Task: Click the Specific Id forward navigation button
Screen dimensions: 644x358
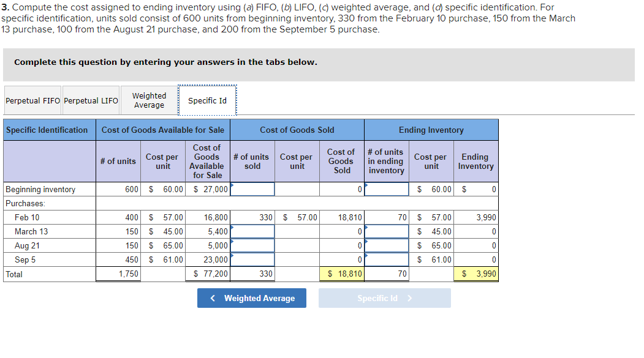Action: pos(384,298)
